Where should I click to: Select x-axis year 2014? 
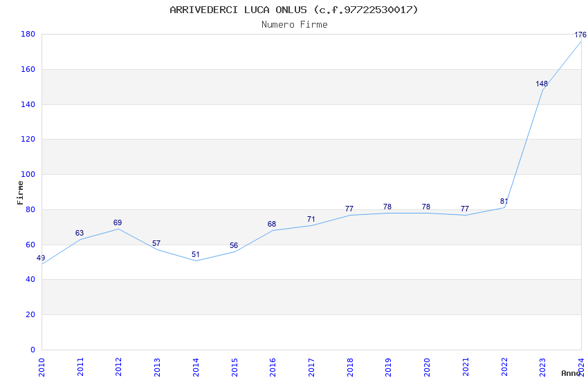(x=196, y=368)
